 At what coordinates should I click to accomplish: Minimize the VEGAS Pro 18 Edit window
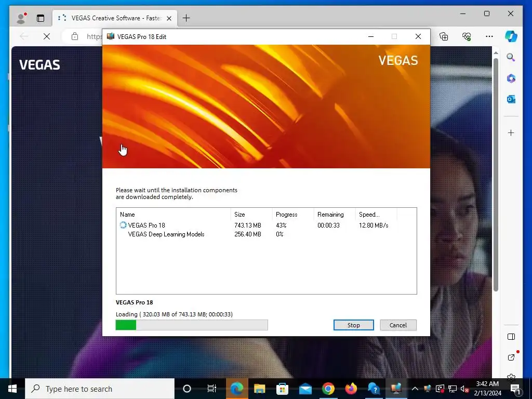point(371,36)
